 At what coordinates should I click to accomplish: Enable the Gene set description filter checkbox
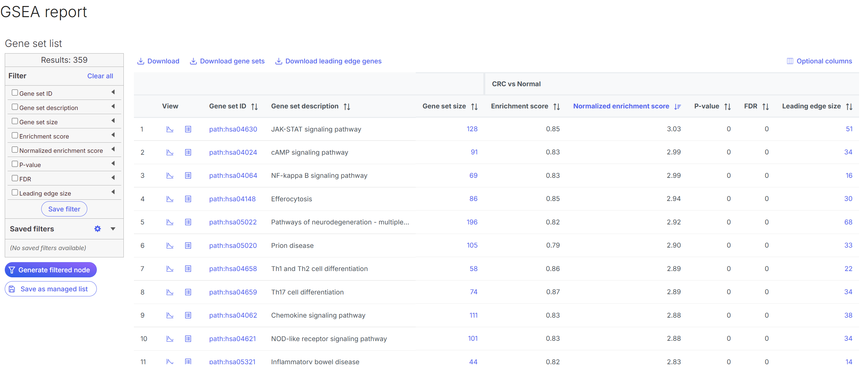pos(15,107)
